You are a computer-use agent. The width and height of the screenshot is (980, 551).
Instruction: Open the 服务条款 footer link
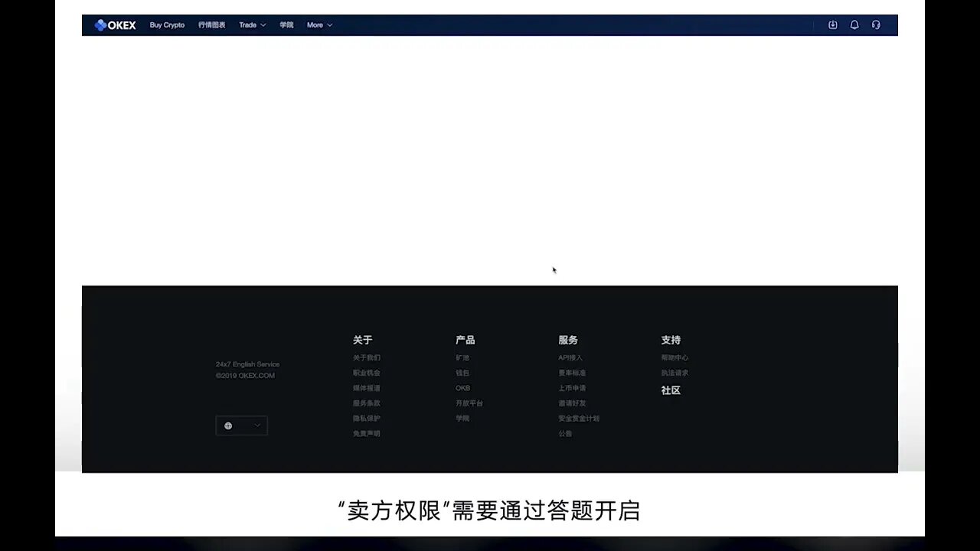367,403
